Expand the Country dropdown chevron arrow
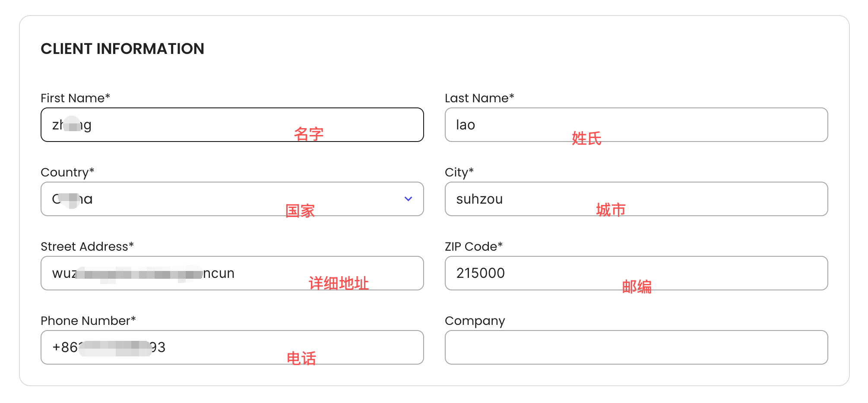 [x=408, y=199]
